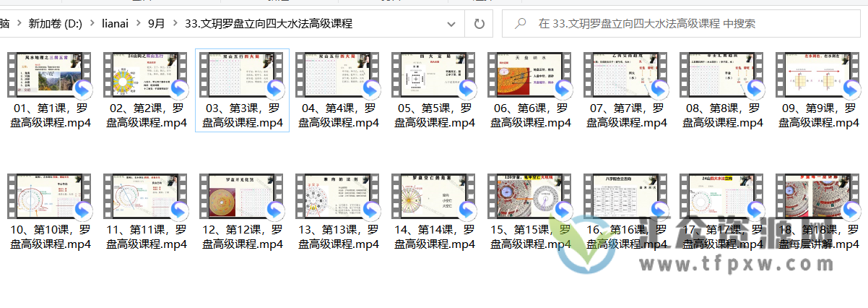The width and height of the screenshot is (868, 308).
Task: Select video thumbnail 02、第2课
Action: 147,75
